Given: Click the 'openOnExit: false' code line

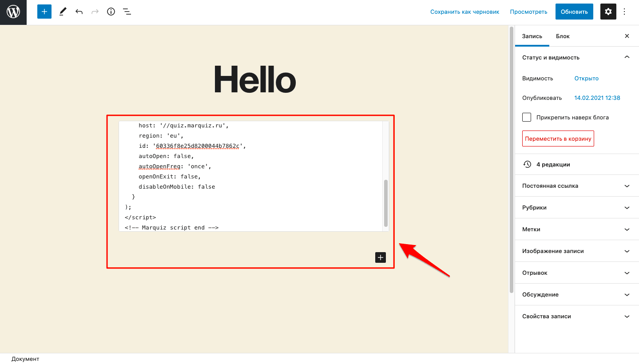Looking at the screenshot, I should coord(170,177).
